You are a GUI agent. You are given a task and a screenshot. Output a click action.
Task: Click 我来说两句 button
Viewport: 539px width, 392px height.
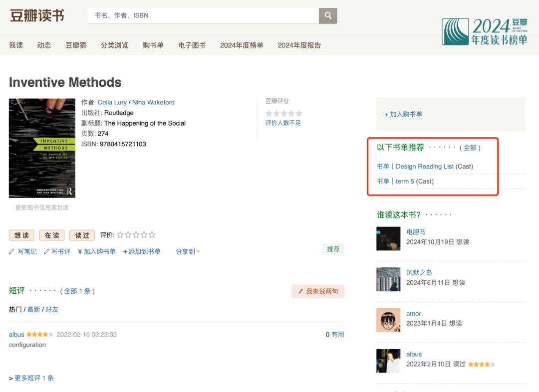coord(318,291)
